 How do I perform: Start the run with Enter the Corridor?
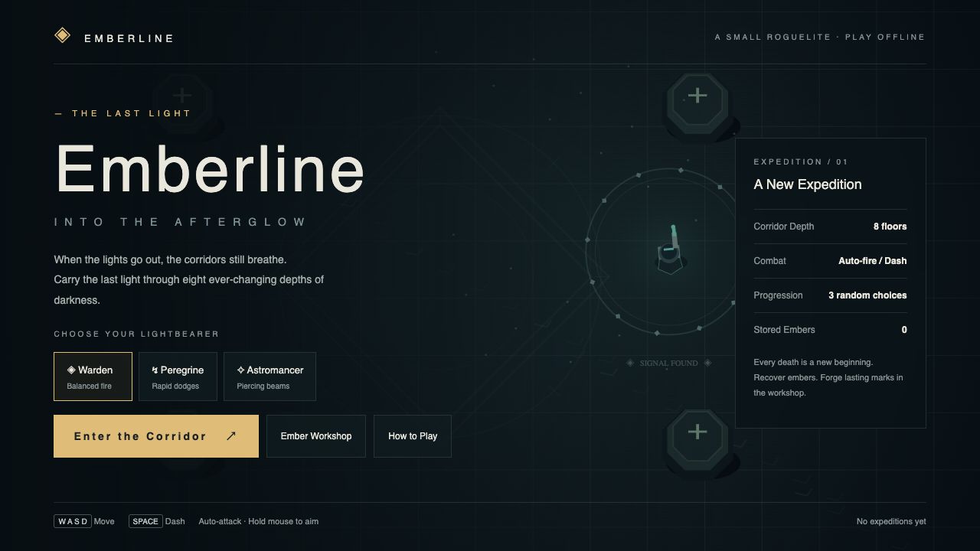[156, 436]
